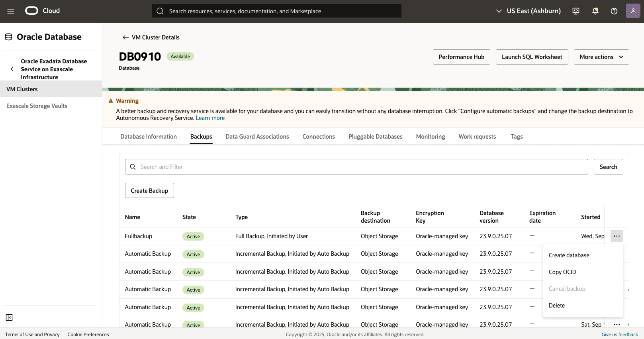Focus the Search and Filter input
644x339 pixels.
356,167
